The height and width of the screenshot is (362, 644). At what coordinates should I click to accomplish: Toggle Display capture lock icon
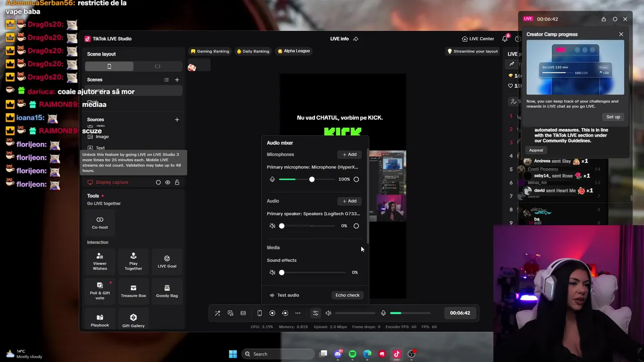tap(177, 182)
